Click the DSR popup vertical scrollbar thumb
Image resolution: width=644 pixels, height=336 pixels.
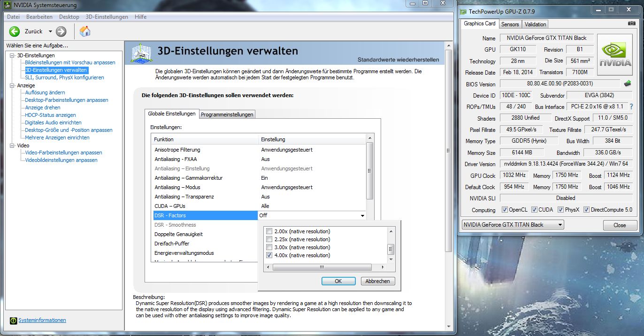[x=391, y=249]
